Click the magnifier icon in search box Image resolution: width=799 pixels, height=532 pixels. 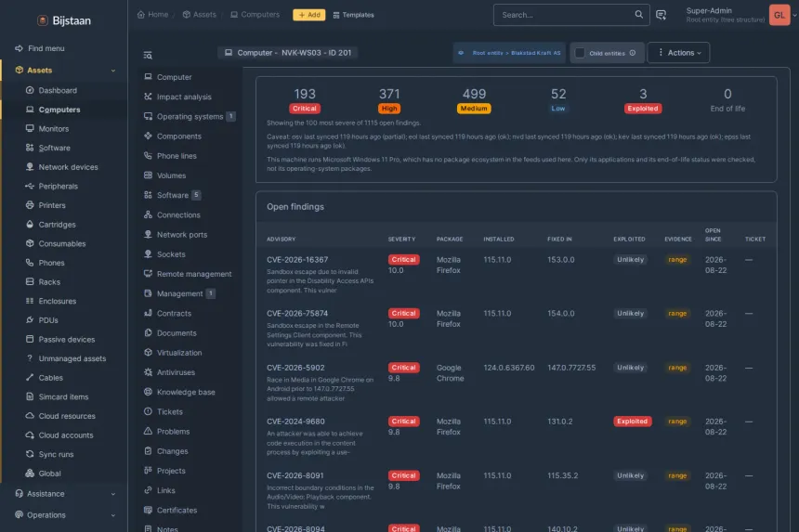click(x=638, y=14)
